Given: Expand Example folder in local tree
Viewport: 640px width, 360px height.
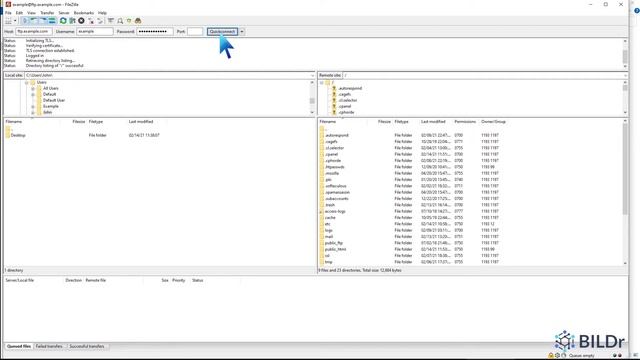Looking at the screenshot, I should tap(33, 107).
